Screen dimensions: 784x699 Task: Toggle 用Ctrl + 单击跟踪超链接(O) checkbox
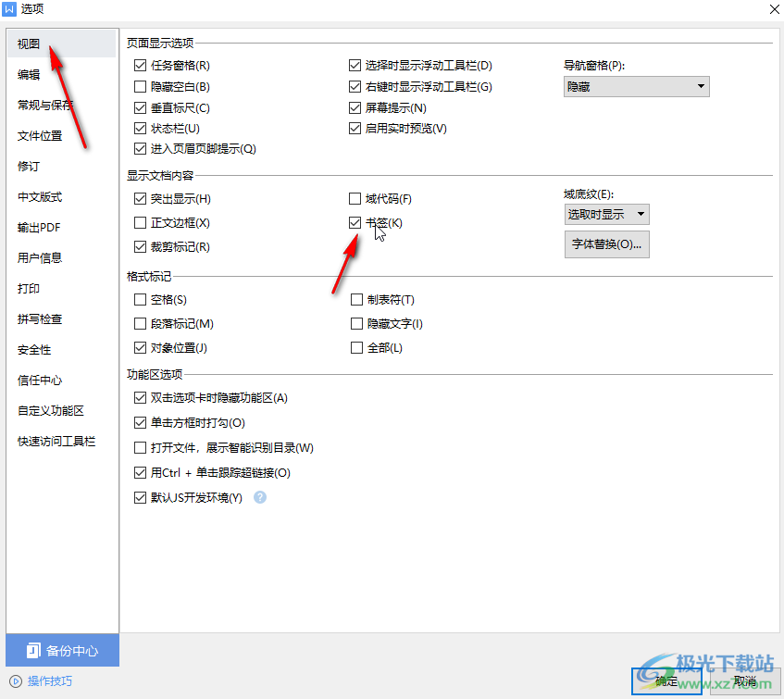click(140, 473)
